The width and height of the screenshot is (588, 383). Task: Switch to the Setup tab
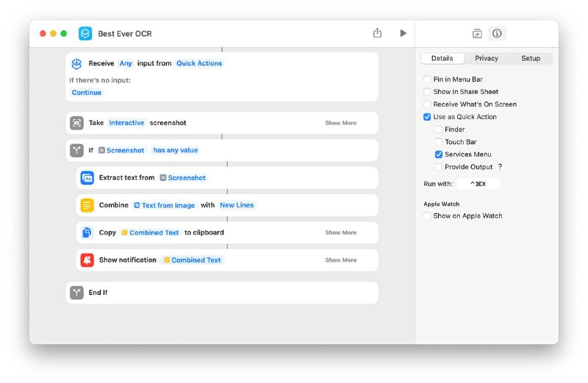pyautogui.click(x=531, y=58)
